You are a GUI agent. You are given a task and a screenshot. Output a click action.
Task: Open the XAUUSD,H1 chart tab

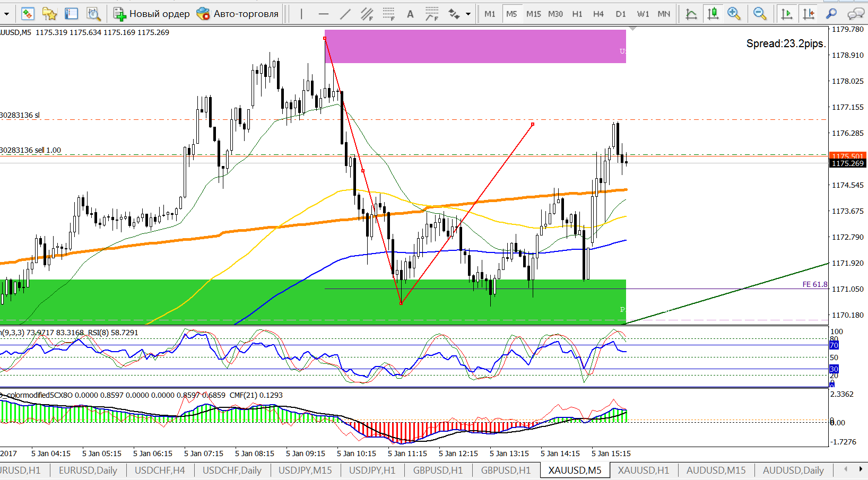[644, 470]
